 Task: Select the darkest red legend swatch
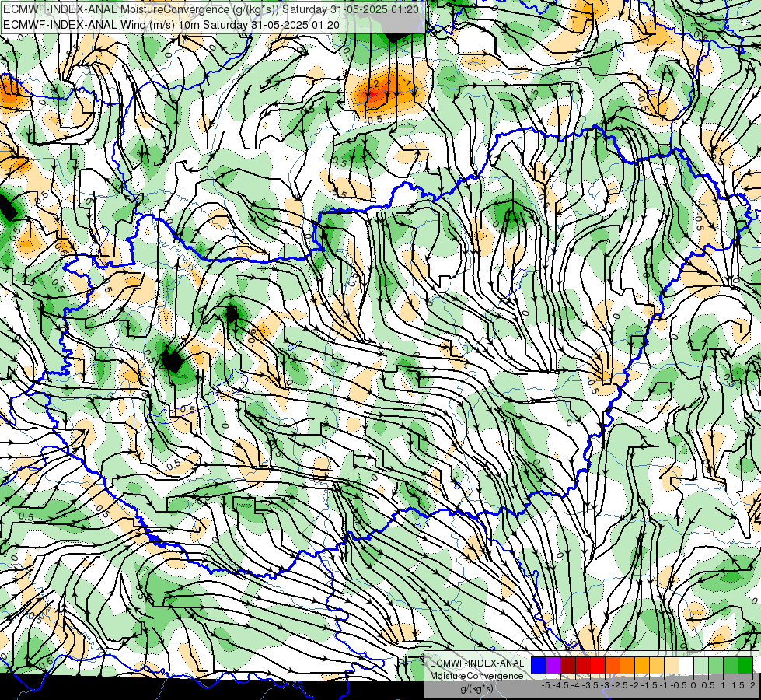coord(568,665)
